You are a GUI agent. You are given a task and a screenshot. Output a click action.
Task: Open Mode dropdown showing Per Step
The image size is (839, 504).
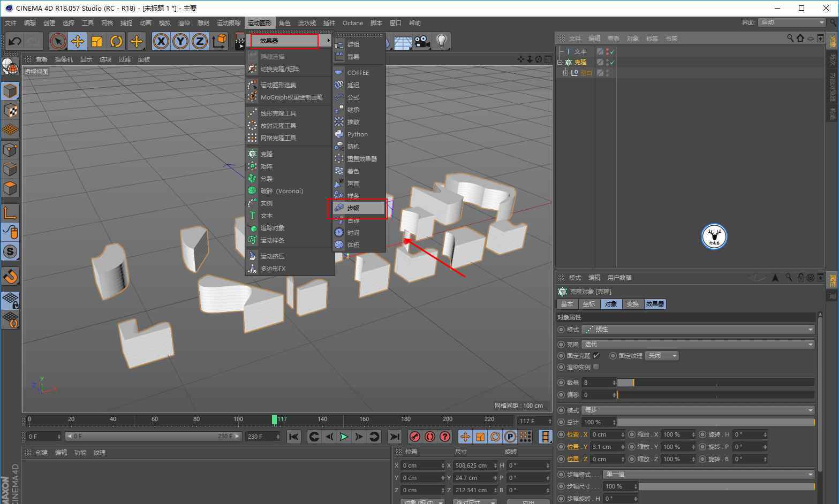tap(698, 410)
